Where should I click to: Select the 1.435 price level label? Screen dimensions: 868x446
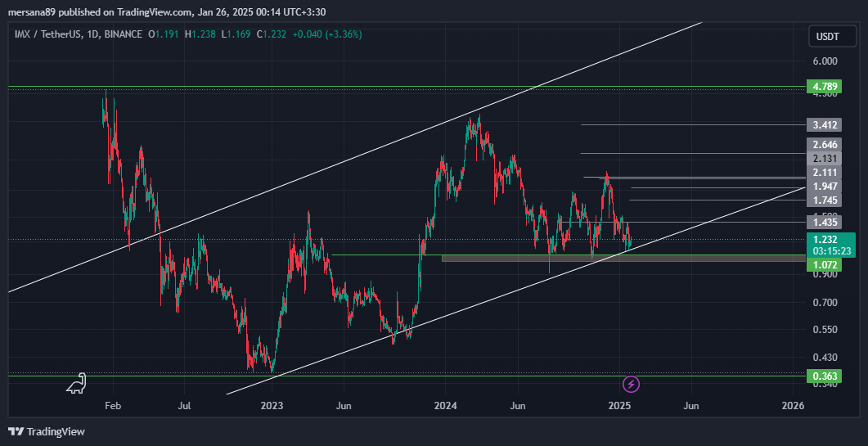(x=825, y=223)
